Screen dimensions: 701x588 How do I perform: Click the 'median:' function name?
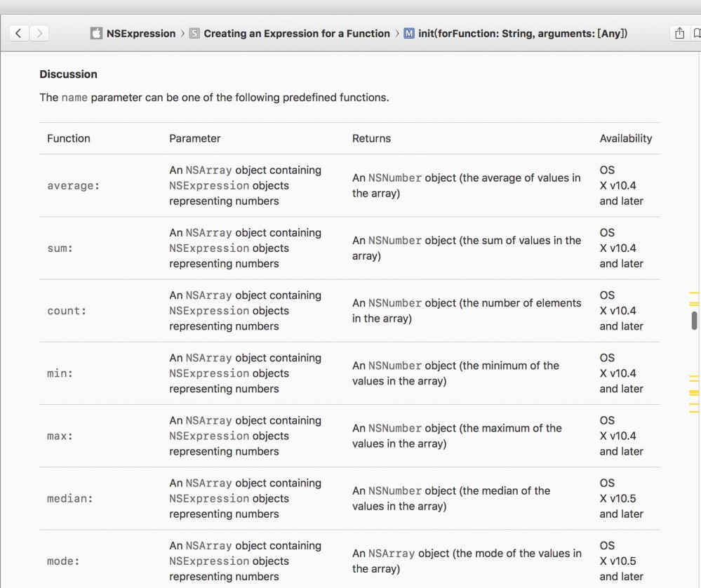[x=70, y=499]
